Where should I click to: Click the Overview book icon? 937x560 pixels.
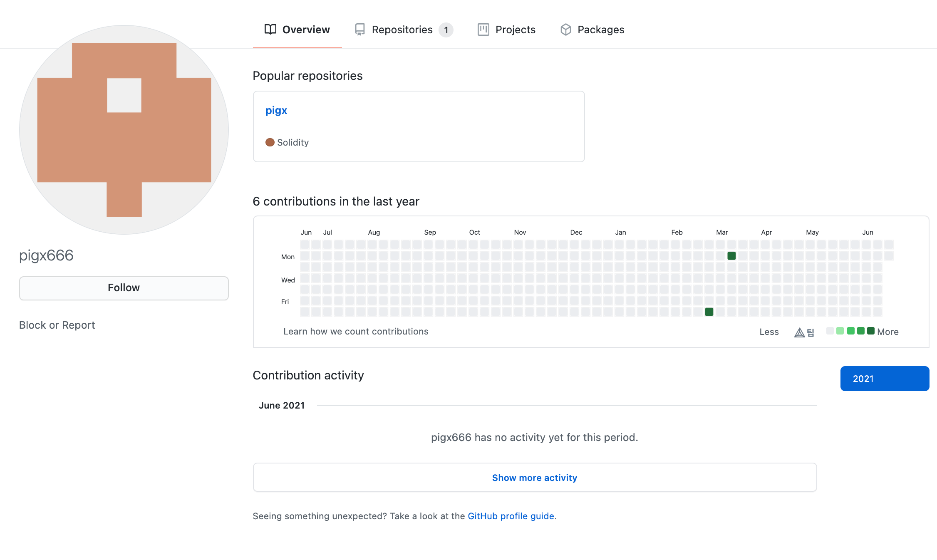point(270,30)
